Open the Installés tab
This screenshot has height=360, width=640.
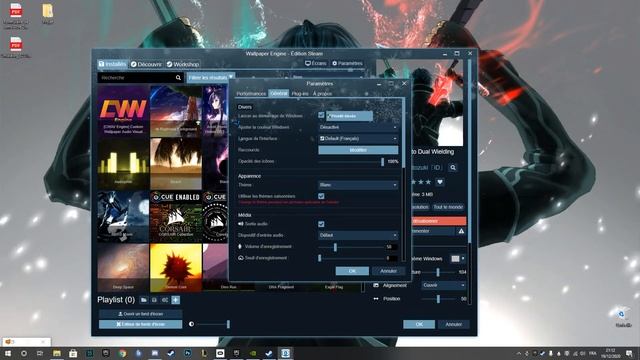[113, 64]
